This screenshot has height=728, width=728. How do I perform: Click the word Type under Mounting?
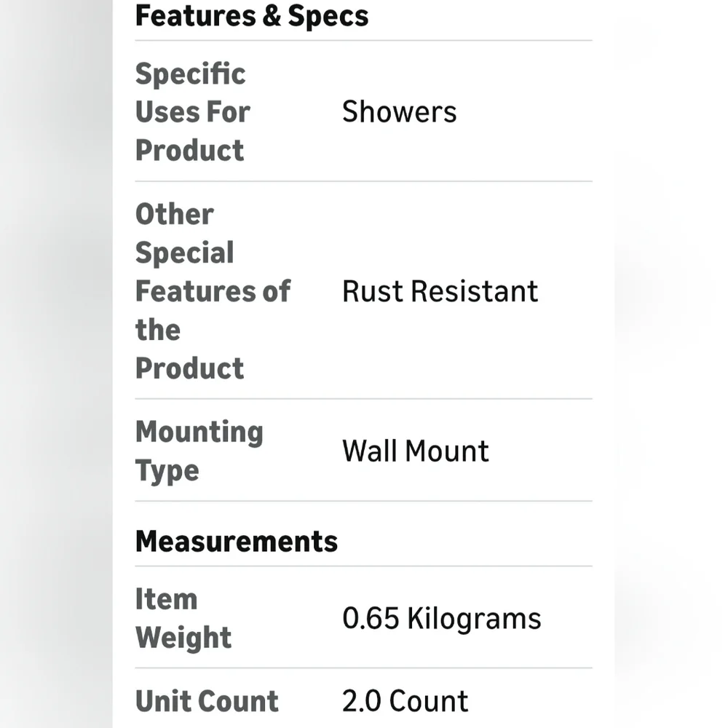[x=167, y=471]
